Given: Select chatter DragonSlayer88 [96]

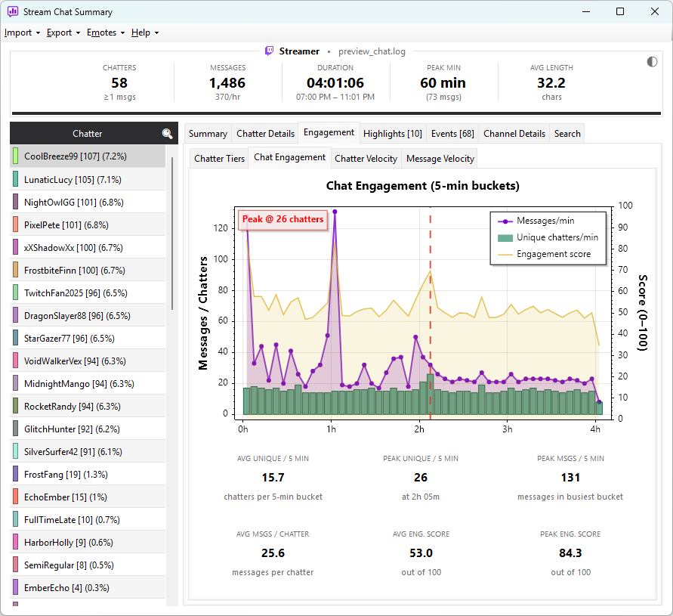Looking at the screenshot, I should (x=88, y=316).
